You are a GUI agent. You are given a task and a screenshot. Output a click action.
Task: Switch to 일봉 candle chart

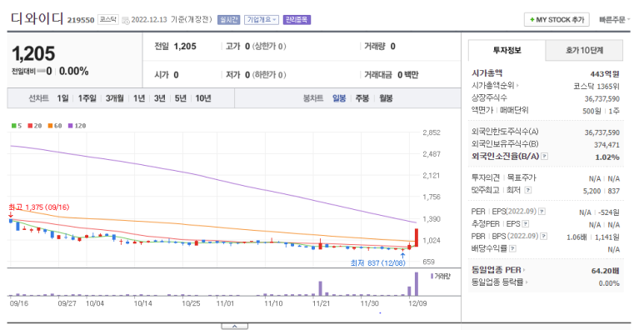coord(339,98)
